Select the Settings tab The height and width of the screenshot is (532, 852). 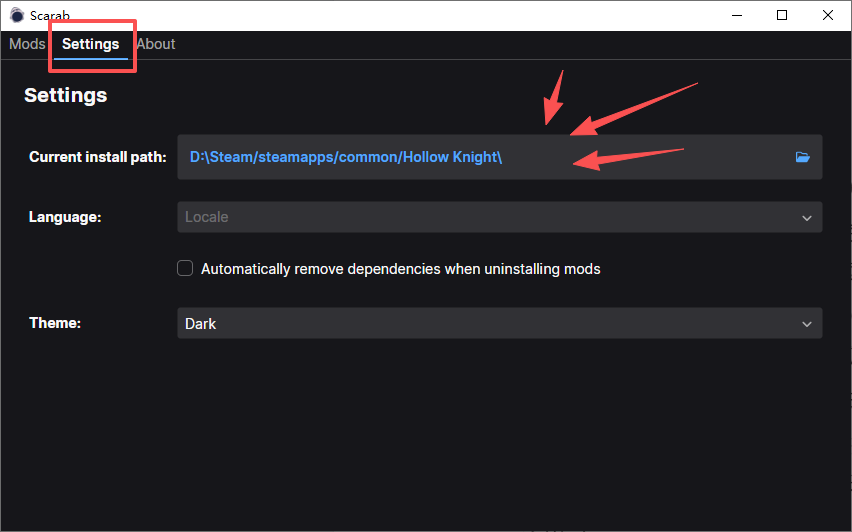[90, 44]
